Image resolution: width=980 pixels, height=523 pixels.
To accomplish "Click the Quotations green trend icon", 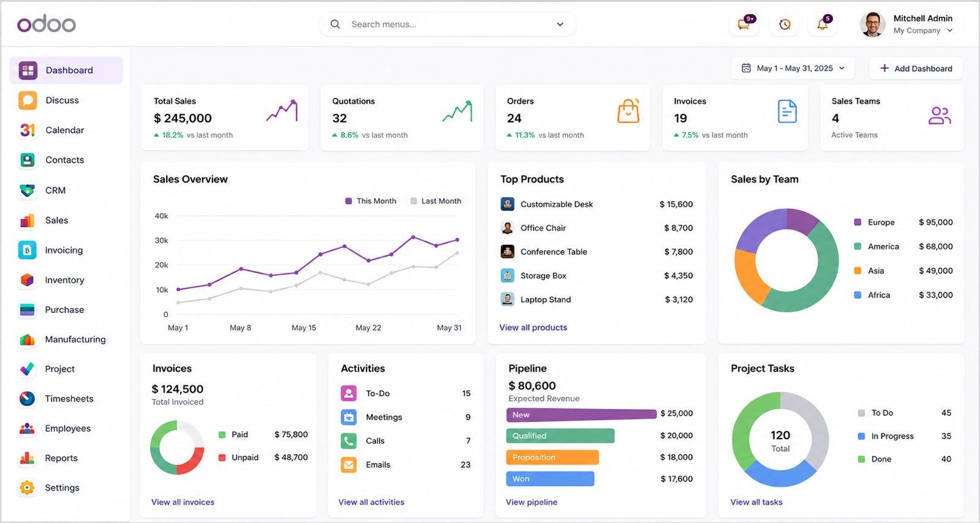I will point(458,111).
